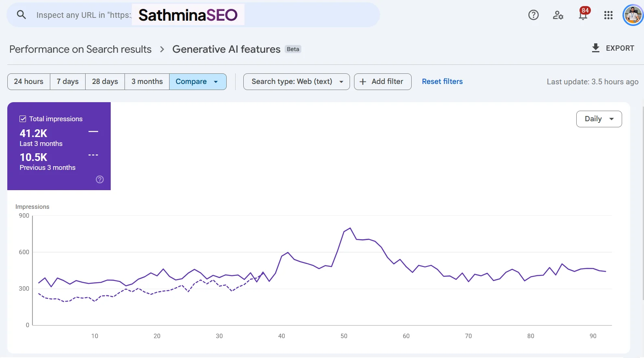Click the Add filter button
This screenshot has height=358, width=644.
click(x=383, y=81)
